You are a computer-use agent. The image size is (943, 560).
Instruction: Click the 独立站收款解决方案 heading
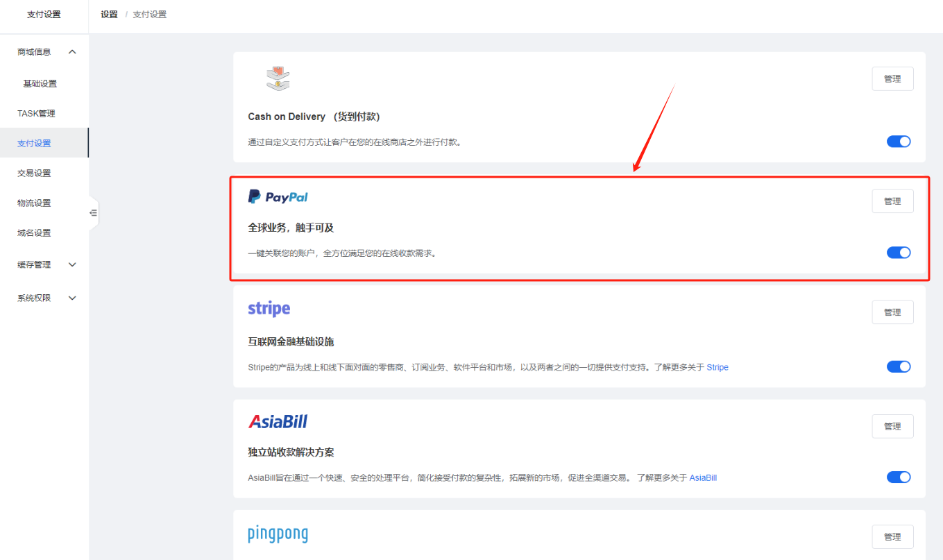pyautogui.click(x=291, y=452)
